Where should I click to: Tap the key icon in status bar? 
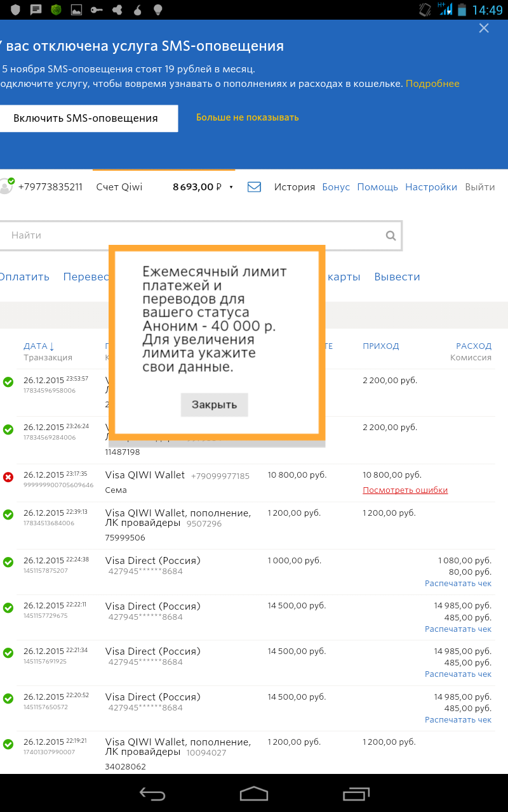click(97, 10)
